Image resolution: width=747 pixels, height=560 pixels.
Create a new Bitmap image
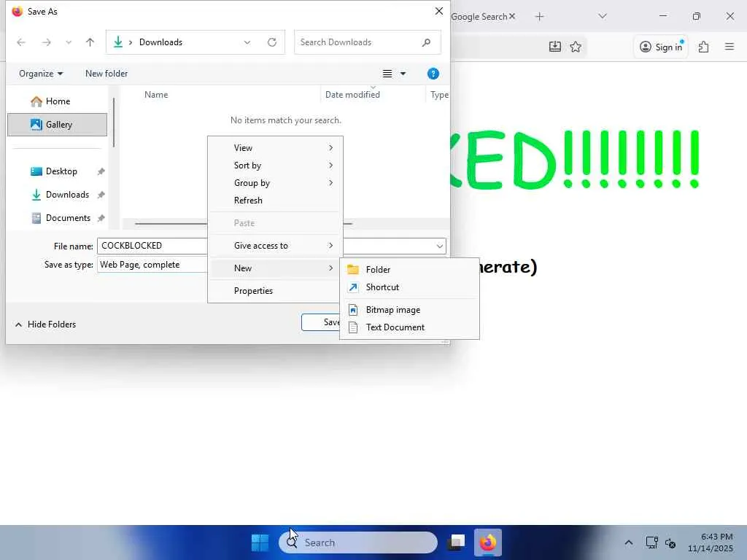(x=409, y=310)
